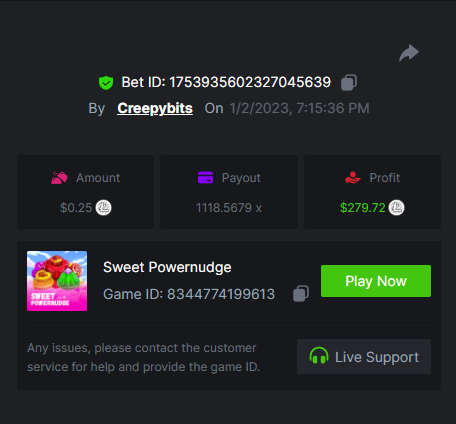
Task: Click the coin icon beside $0.25
Action: pos(103,208)
